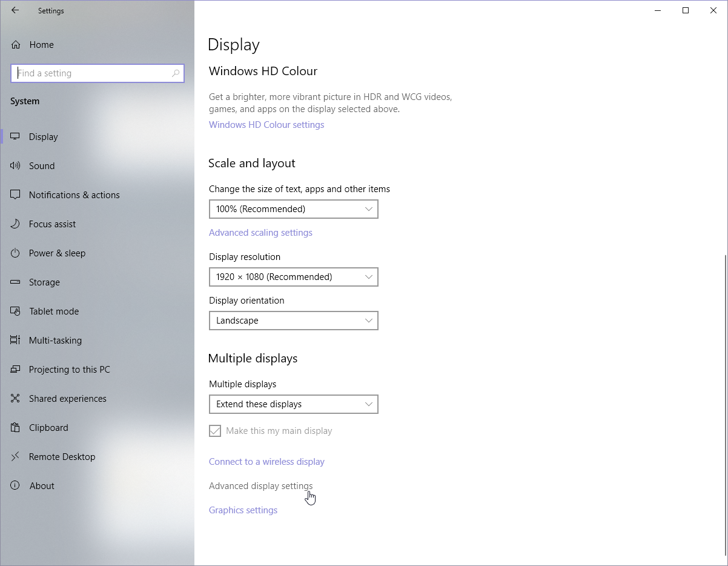Viewport: 728px width, 566px height.
Task: Select Notifications & actions label
Action: point(74,195)
